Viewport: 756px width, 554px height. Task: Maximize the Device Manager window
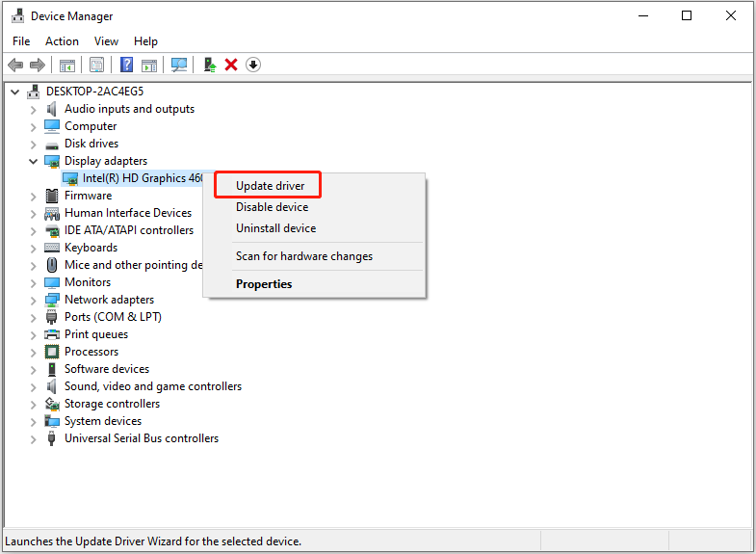pos(687,15)
